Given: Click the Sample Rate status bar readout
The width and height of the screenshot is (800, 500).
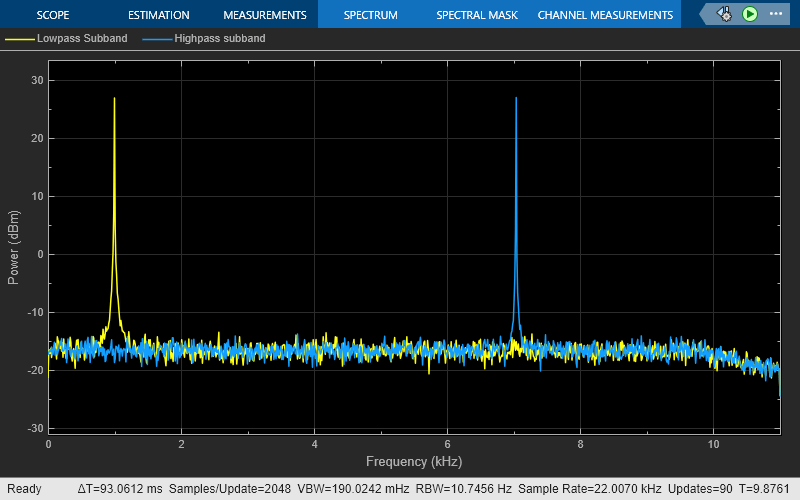Looking at the screenshot, I should pyautogui.click(x=589, y=489).
